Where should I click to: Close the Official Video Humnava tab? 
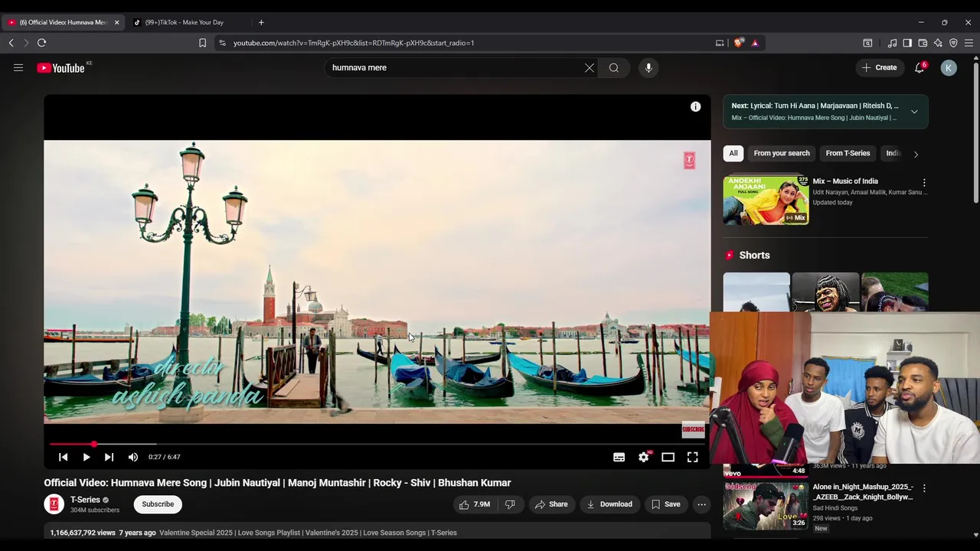(x=116, y=22)
